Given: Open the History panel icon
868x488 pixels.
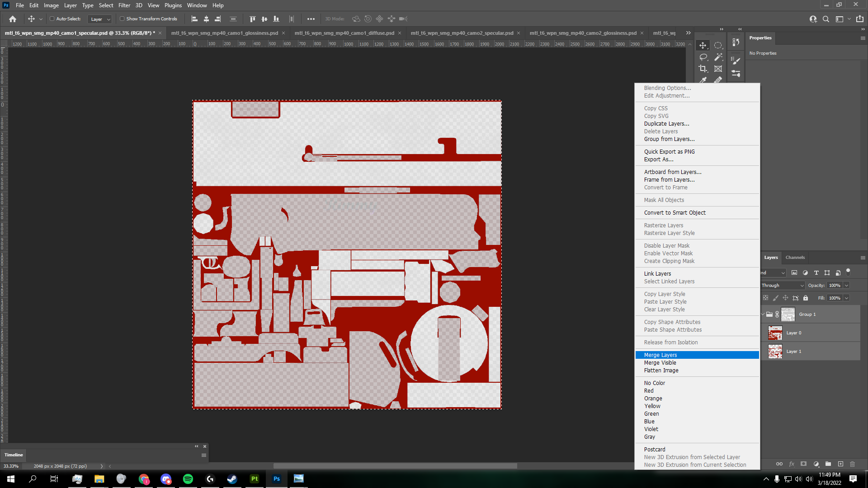Looking at the screenshot, I should (736, 42).
